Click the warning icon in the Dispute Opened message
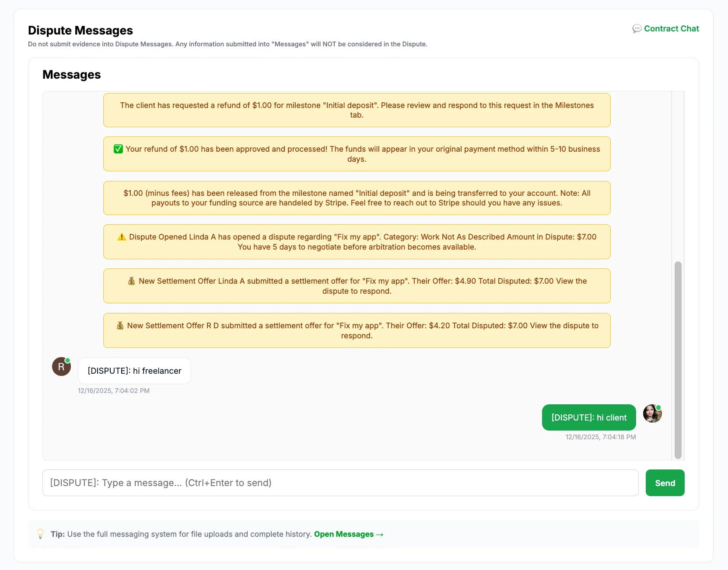This screenshot has width=728, height=570. 122,236
